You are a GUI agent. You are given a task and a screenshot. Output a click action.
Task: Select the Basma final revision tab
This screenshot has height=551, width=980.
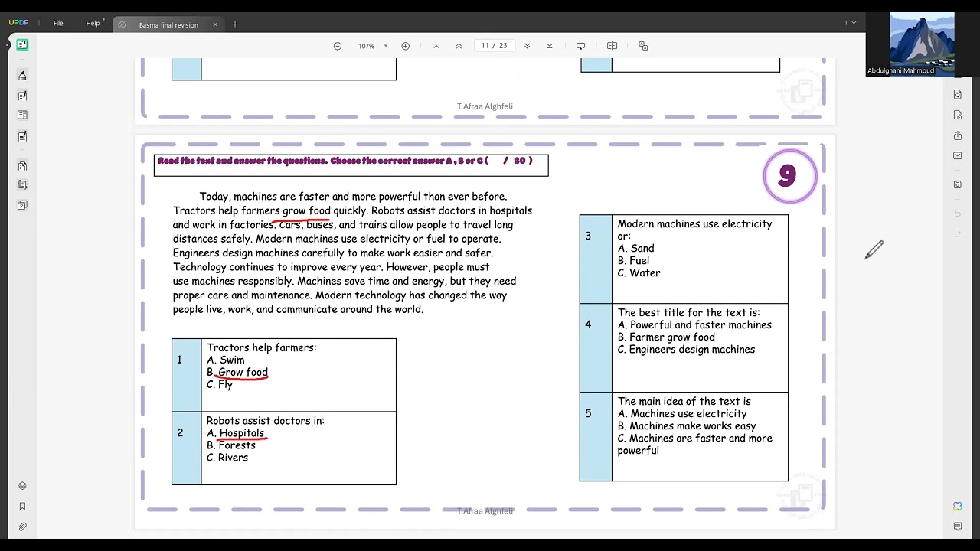tap(167, 24)
